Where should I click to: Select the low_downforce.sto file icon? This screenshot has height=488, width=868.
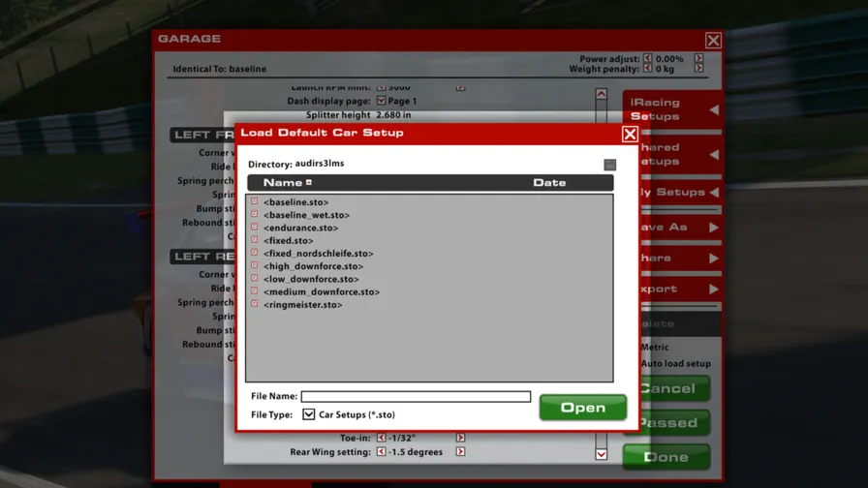(x=254, y=278)
